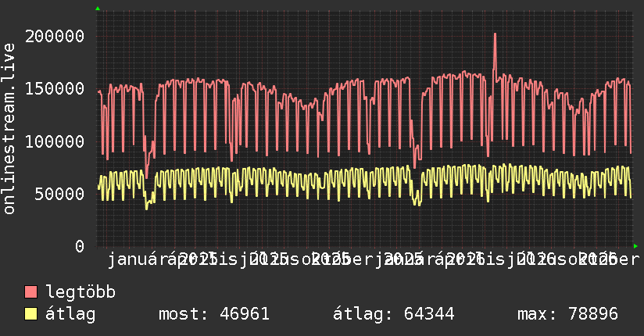Click the 'max: 78896' statistic
644x336 pixels.
tap(567, 314)
